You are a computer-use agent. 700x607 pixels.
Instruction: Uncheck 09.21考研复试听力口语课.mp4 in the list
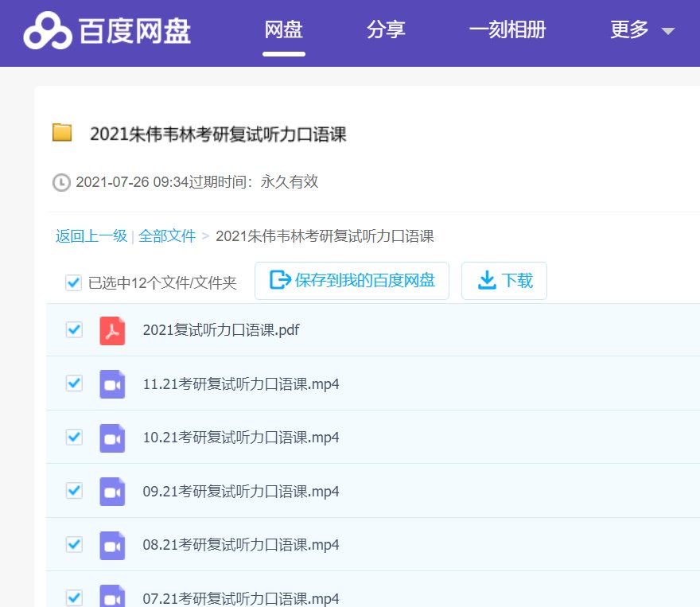pos(74,491)
